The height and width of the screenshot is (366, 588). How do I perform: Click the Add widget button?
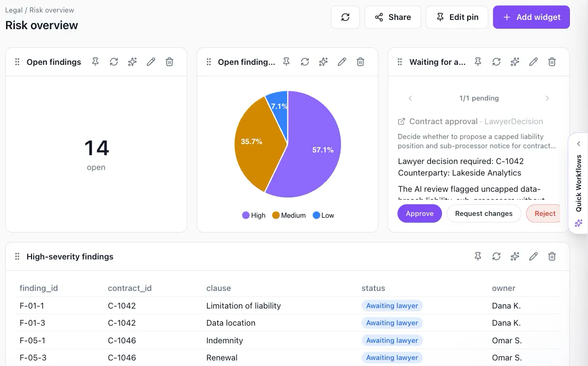click(x=531, y=17)
